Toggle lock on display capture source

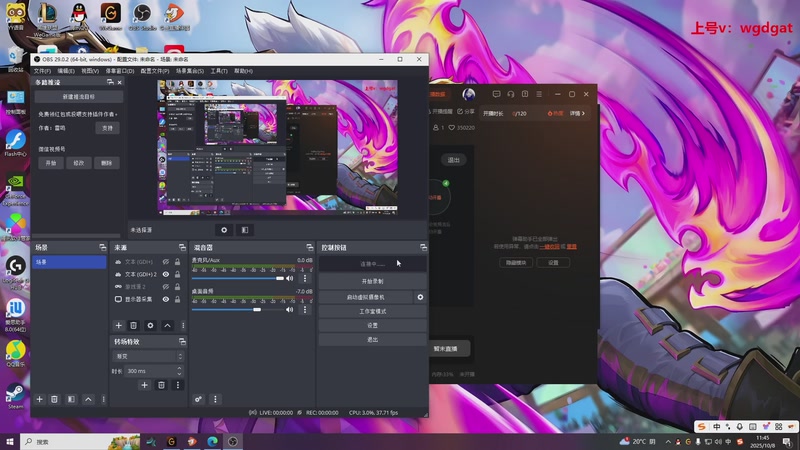[x=178, y=299]
